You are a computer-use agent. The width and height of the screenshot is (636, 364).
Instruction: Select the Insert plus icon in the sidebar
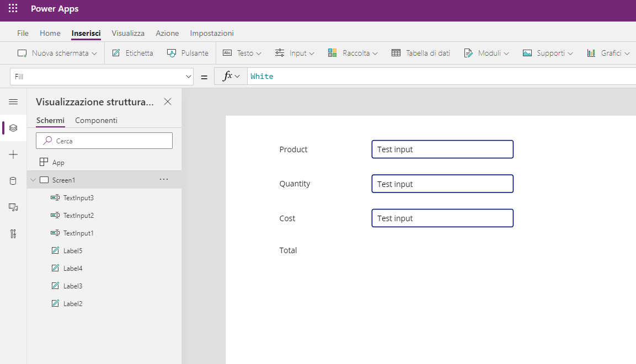[13, 154]
